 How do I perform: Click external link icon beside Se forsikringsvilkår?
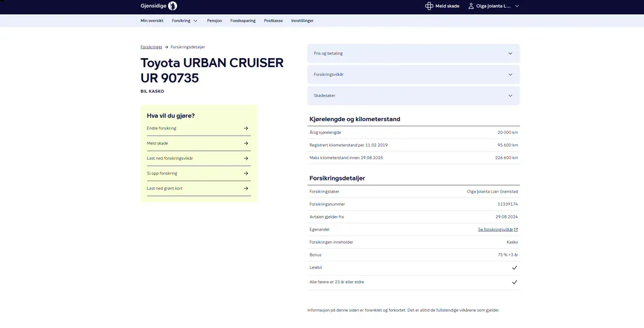[x=516, y=229]
